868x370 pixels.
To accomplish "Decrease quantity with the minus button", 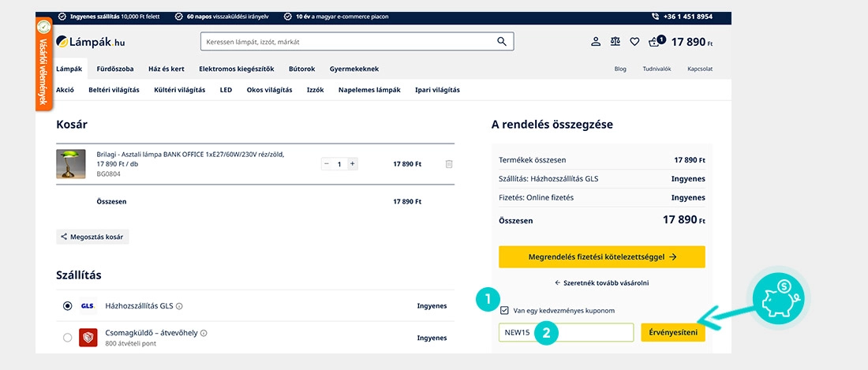I will (x=327, y=164).
